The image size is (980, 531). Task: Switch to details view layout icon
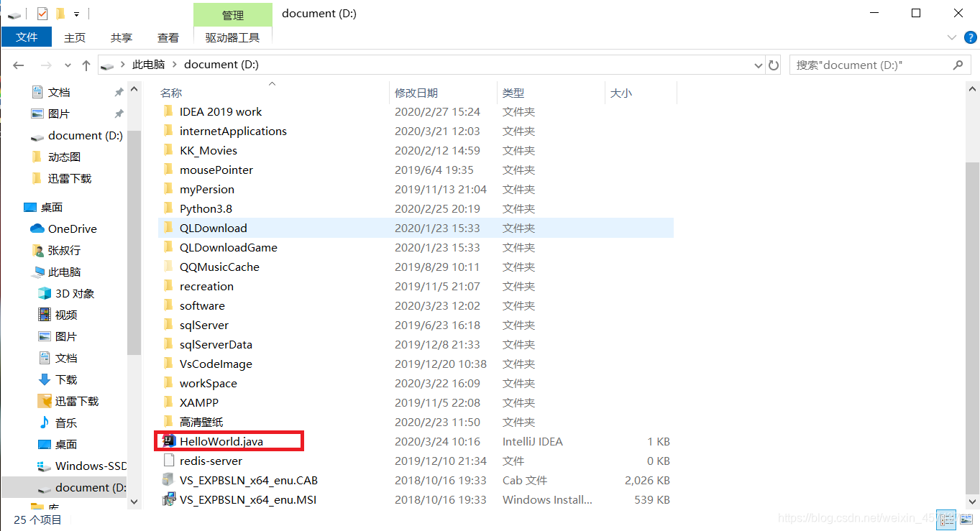945,518
